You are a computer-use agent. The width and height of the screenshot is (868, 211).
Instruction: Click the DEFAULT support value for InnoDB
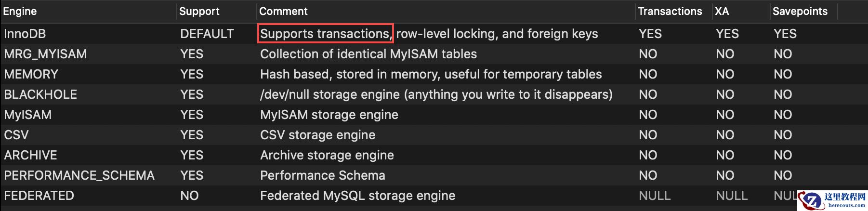click(x=207, y=34)
